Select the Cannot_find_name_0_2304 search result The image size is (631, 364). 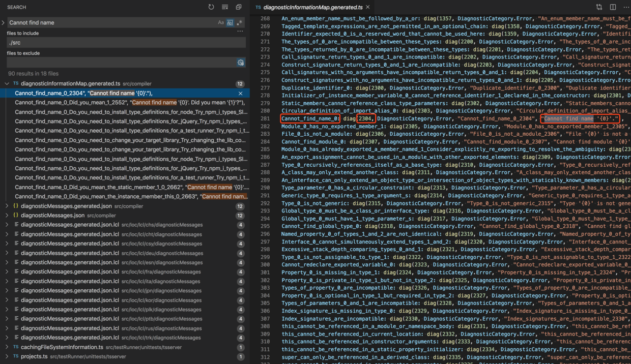pos(125,93)
